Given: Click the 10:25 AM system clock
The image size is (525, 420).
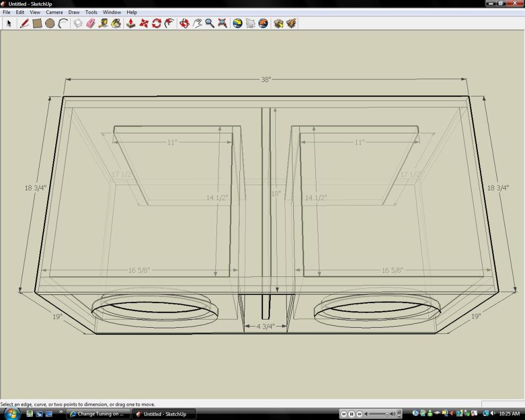Looking at the screenshot, I should pyautogui.click(x=509, y=414).
